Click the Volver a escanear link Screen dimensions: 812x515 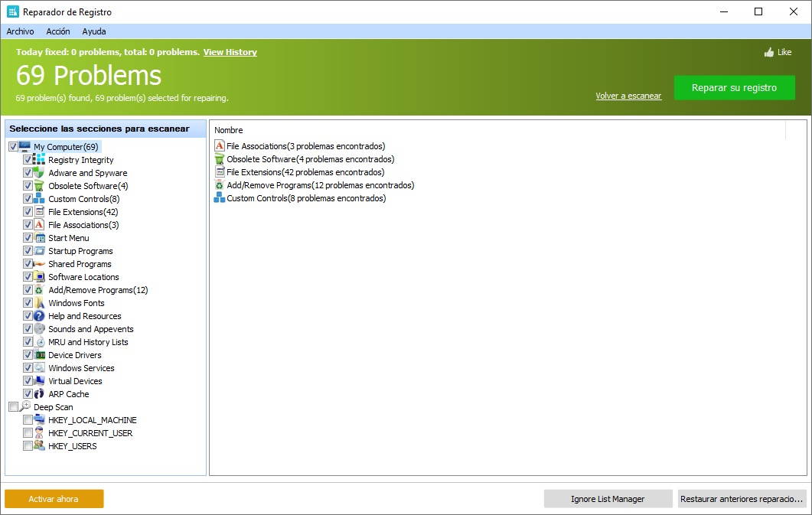pos(628,96)
